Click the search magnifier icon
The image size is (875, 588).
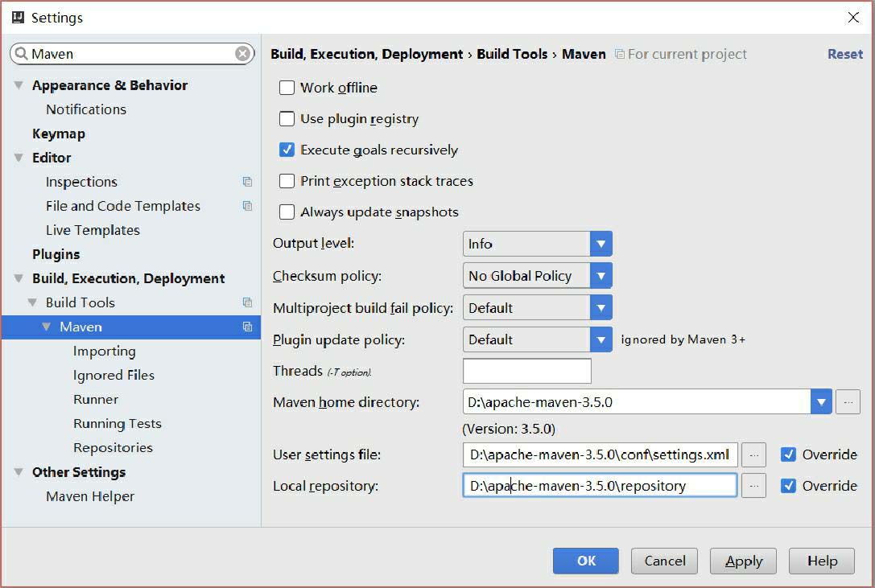point(21,54)
